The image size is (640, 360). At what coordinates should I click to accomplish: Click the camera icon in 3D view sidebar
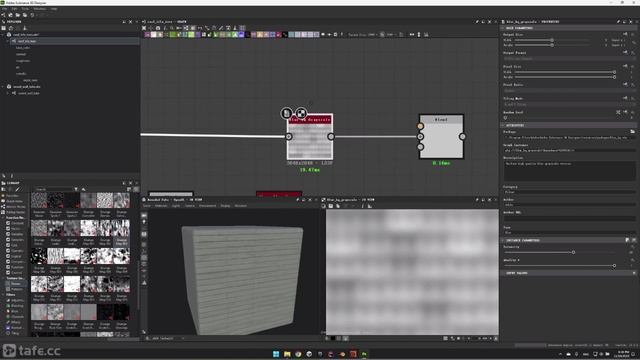[x=144, y=215]
